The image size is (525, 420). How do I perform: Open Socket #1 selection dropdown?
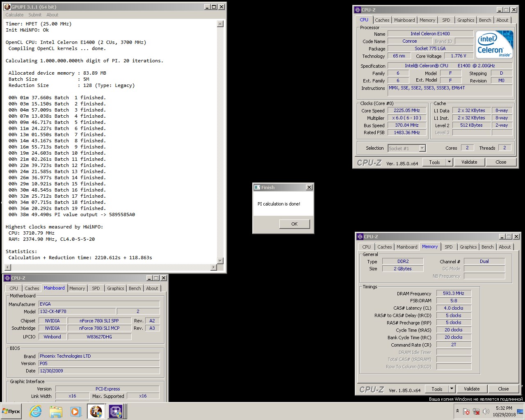(422, 148)
